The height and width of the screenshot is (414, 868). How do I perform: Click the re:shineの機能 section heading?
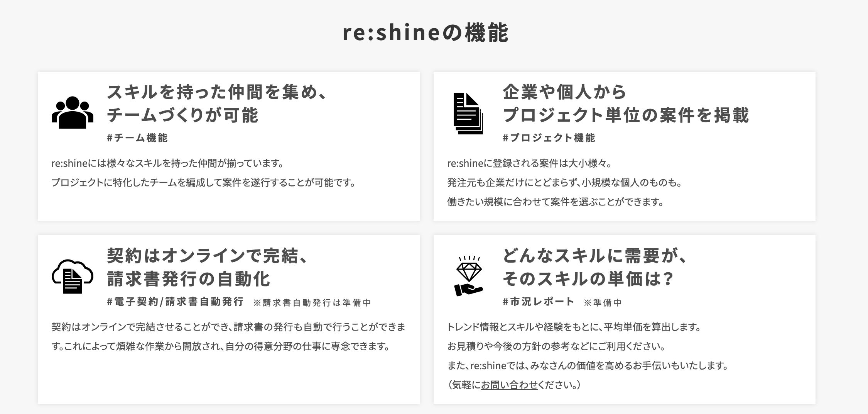coord(426,33)
